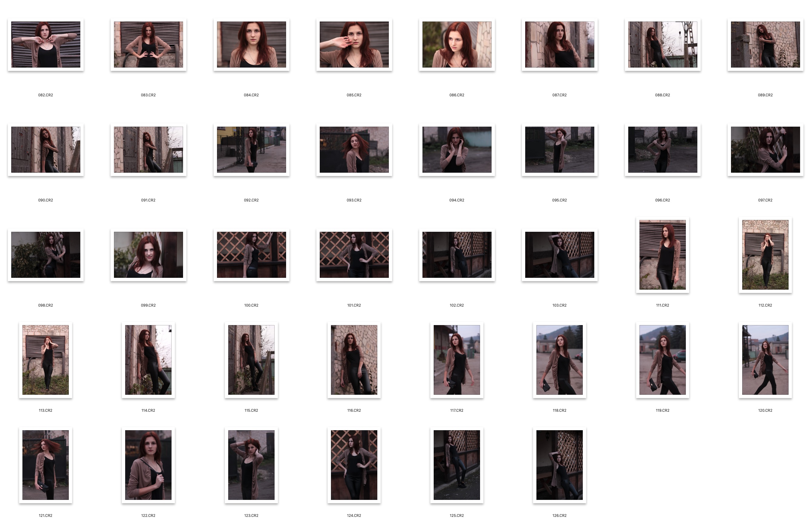
Task: Click the 122.CR2 thumbnail
Action: 148,465
